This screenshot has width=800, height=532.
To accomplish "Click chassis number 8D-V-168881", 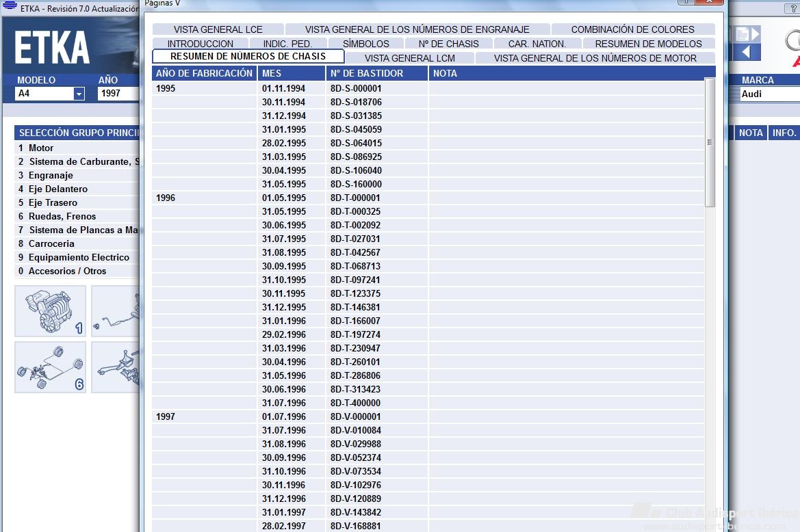I will tap(355, 526).
